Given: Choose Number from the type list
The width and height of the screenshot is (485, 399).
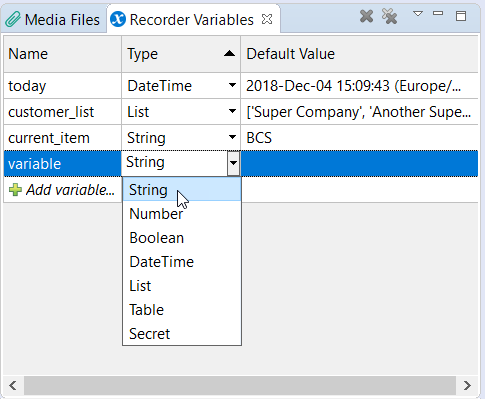Looking at the screenshot, I should click(182, 214).
